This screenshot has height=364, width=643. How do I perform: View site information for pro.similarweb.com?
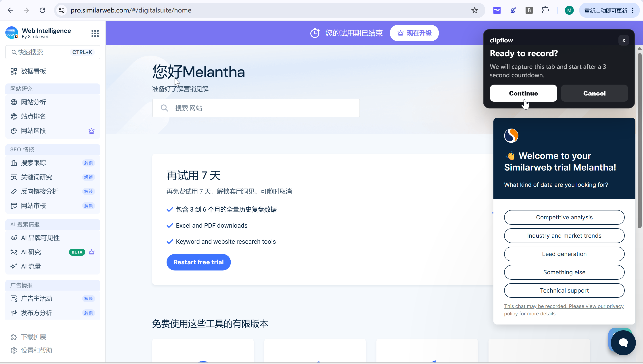point(62,10)
